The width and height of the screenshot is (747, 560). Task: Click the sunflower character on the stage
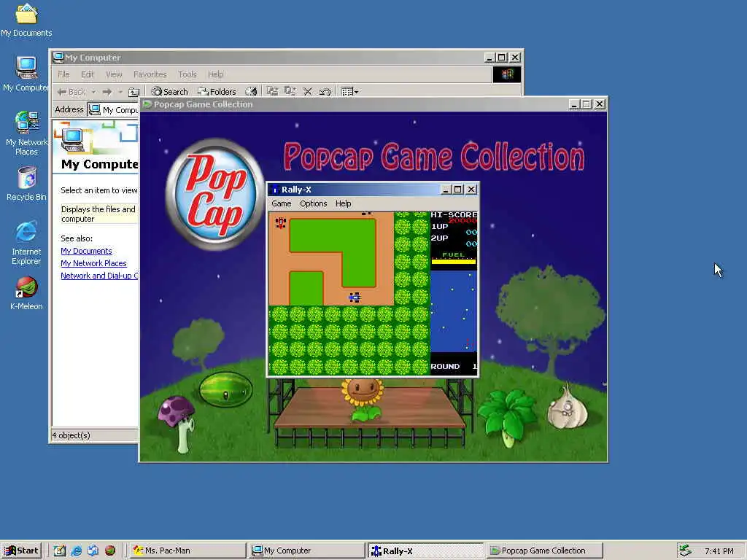[x=363, y=400]
